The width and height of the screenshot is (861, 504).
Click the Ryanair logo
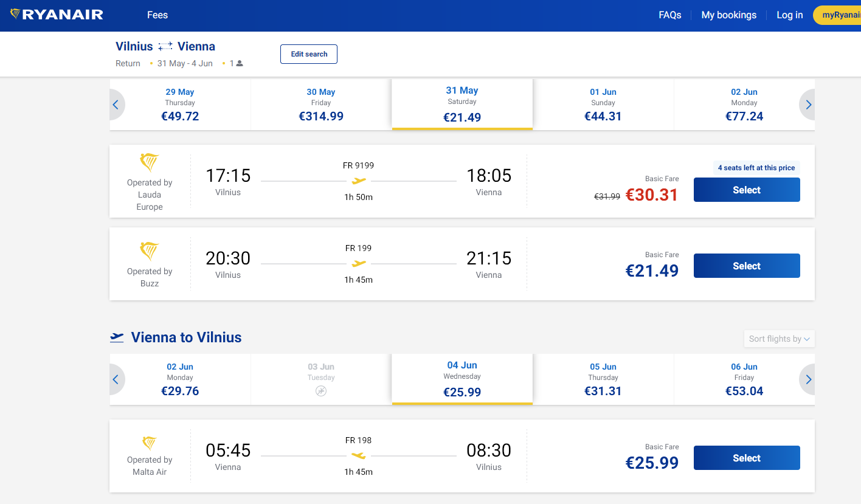coord(57,15)
